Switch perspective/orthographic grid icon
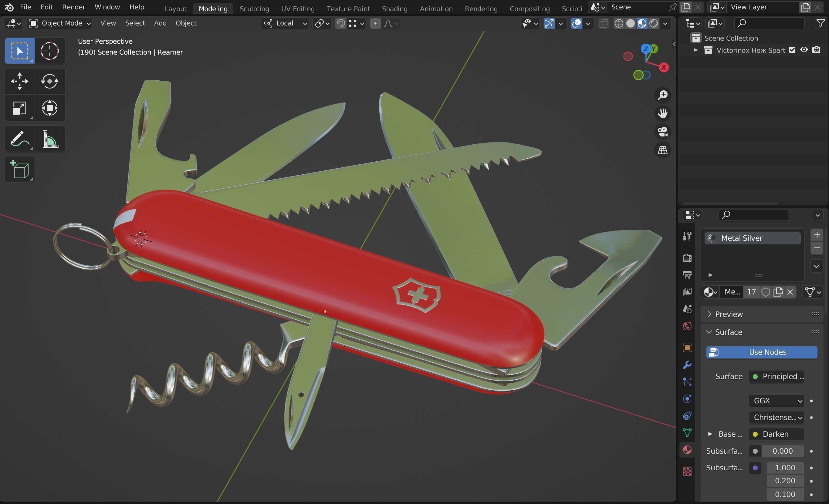This screenshot has width=829, height=504. pyautogui.click(x=662, y=150)
